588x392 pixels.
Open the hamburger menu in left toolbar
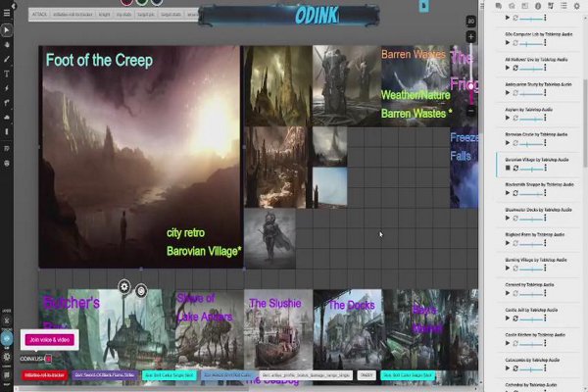(7, 14)
